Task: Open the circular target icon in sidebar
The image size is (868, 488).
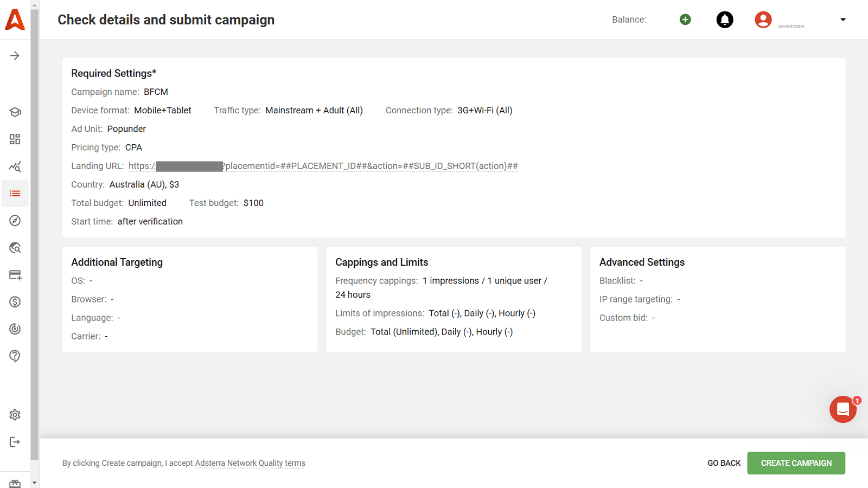Action: tap(15, 329)
